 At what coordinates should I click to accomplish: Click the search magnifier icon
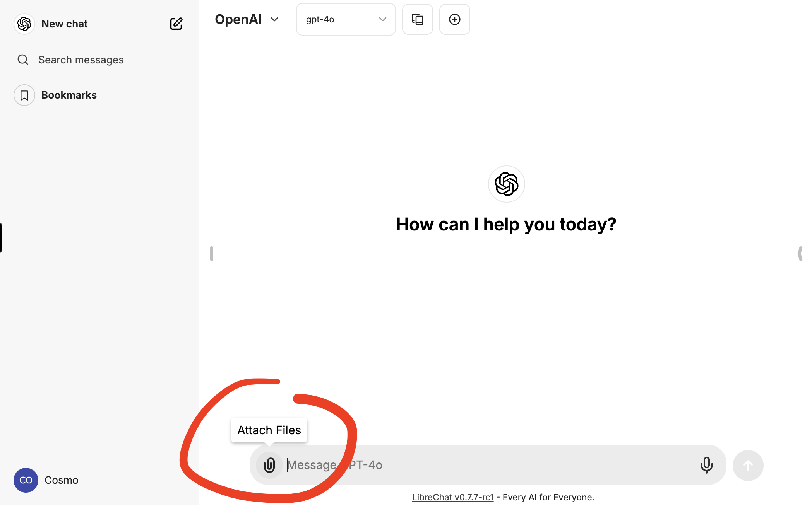click(x=23, y=60)
